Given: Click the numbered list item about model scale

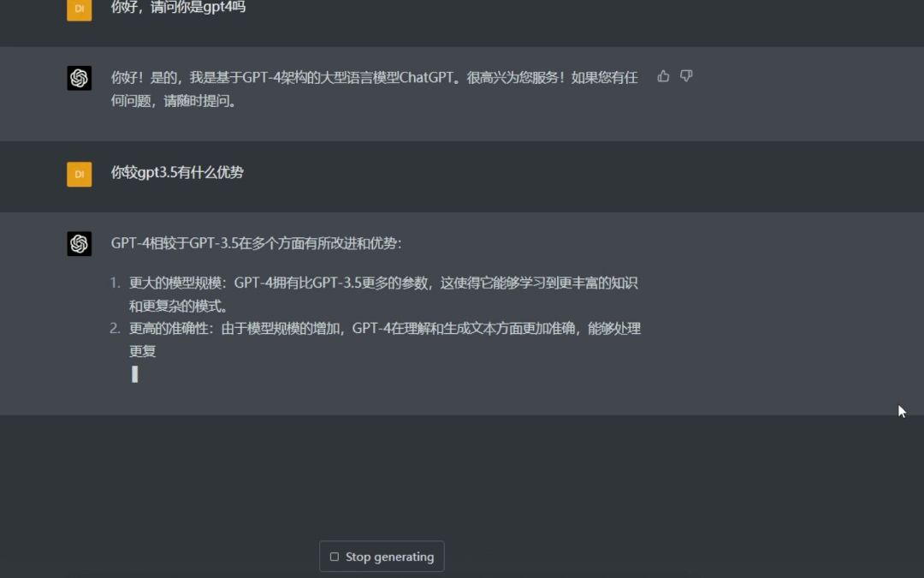Looking at the screenshot, I should pyautogui.click(x=376, y=294).
